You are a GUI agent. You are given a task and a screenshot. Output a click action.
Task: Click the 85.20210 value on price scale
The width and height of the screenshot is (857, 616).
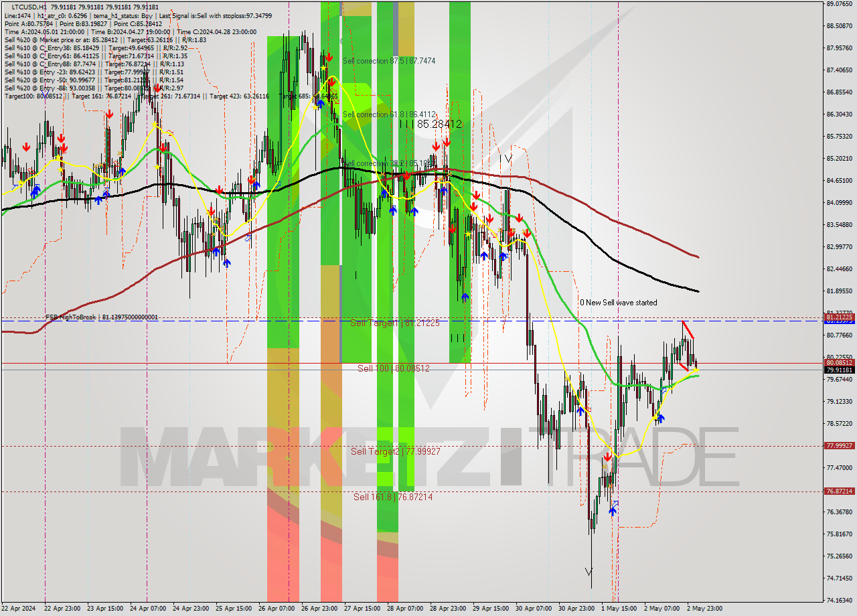(840, 159)
